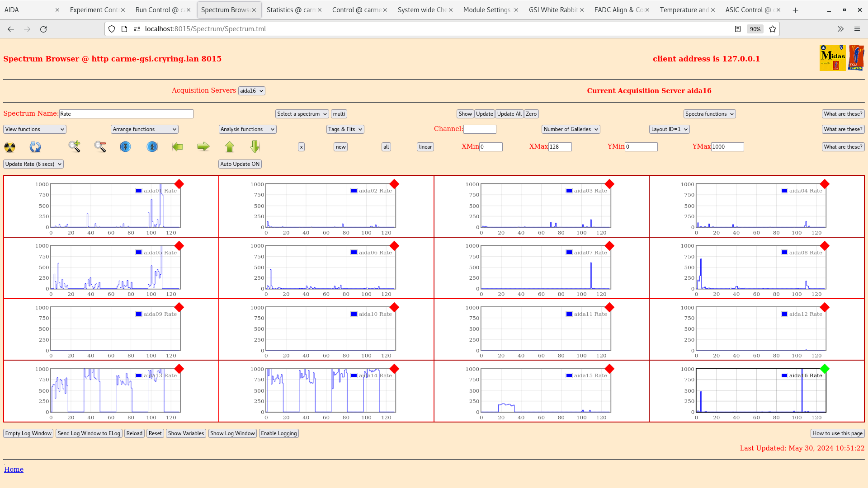Toggle the linear scale button
The height and width of the screenshot is (488, 868).
(x=425, y=147)
